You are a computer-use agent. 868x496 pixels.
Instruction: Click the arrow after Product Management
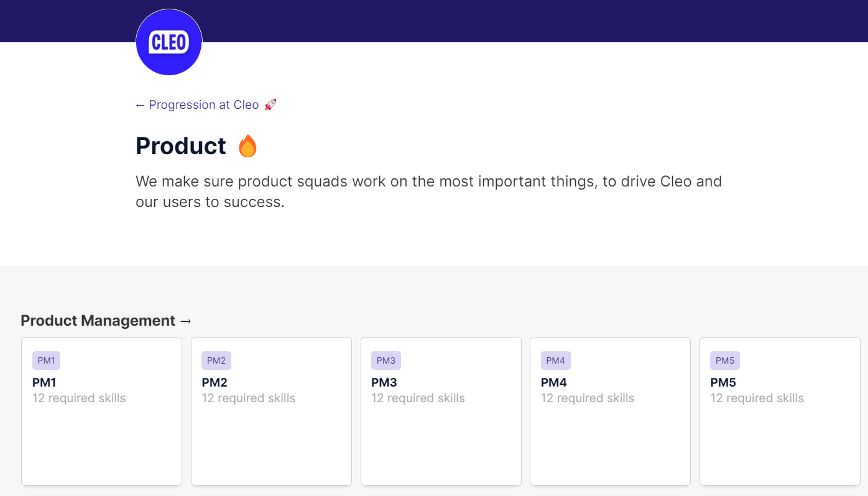[x=185, y=321]
